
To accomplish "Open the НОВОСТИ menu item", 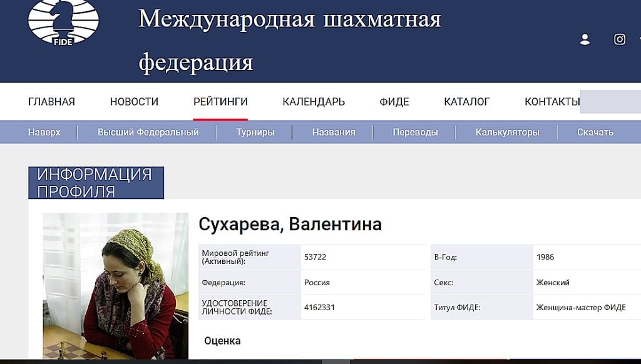I will (x=134, y=102).
